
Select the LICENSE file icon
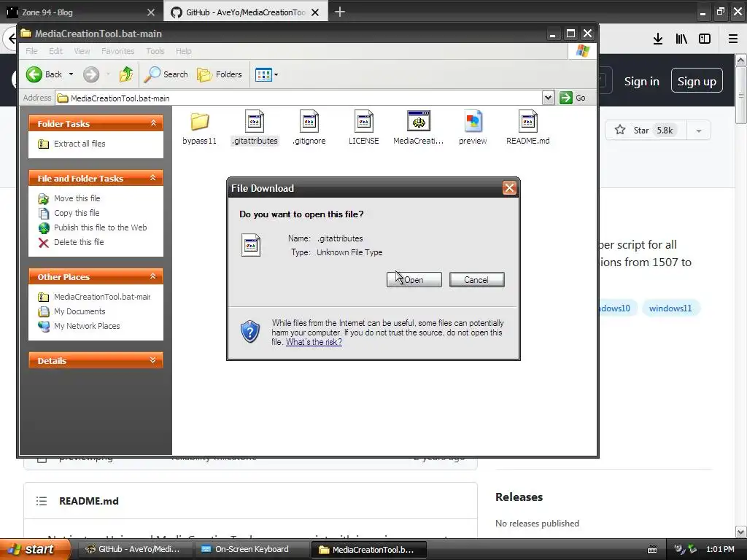tap(364, 122)
